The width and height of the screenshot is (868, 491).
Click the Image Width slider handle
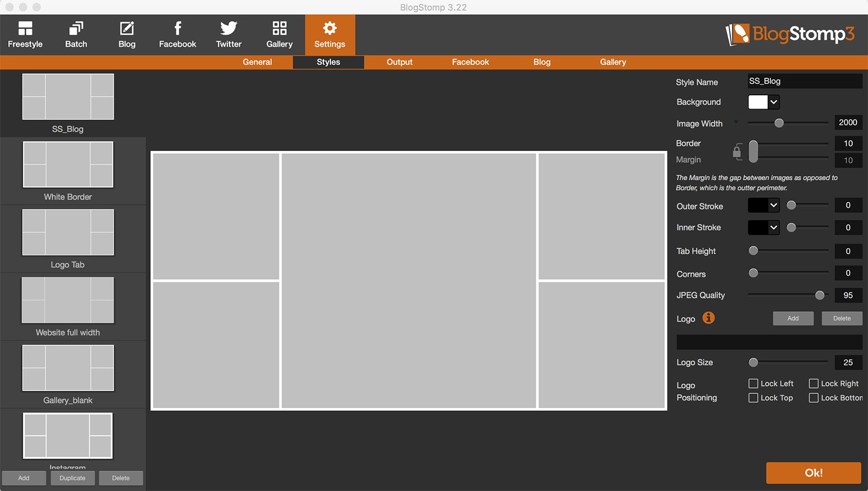pos(779,123)
